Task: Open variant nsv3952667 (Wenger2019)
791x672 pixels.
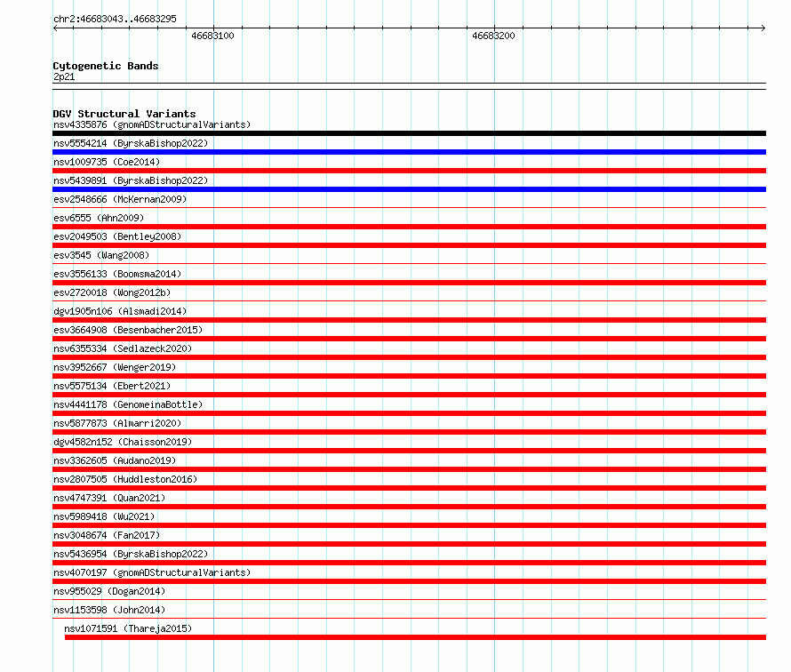Action: click(115, 367)
